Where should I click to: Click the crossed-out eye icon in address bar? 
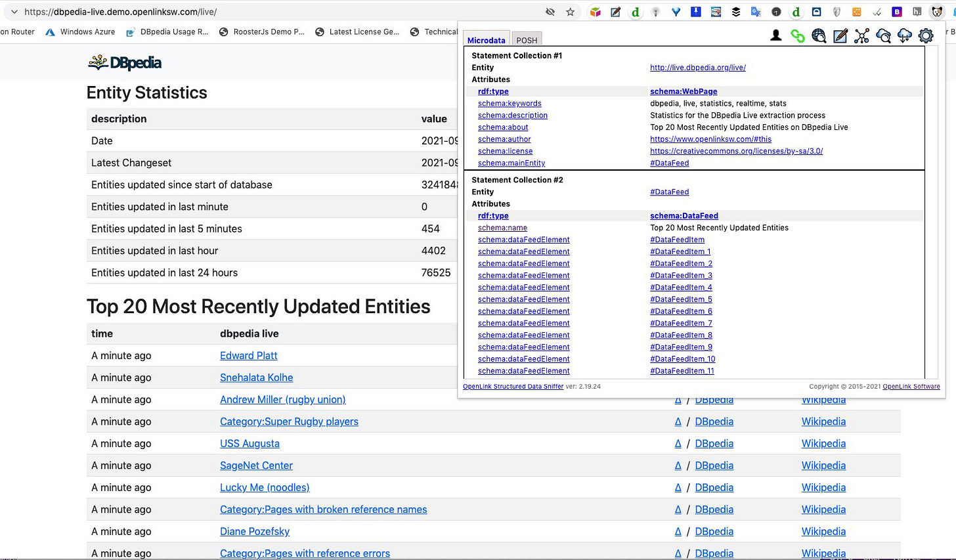click(x=550, y=12)
